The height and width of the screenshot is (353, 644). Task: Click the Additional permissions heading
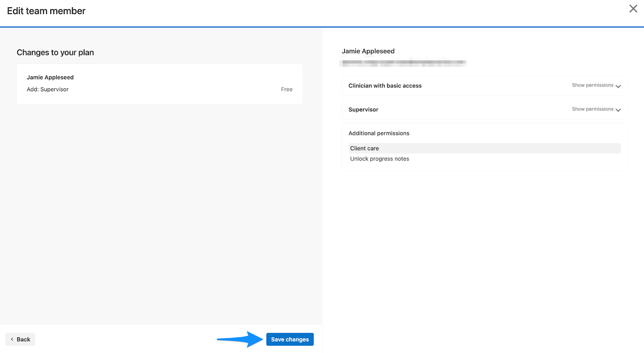pos(379,133)
